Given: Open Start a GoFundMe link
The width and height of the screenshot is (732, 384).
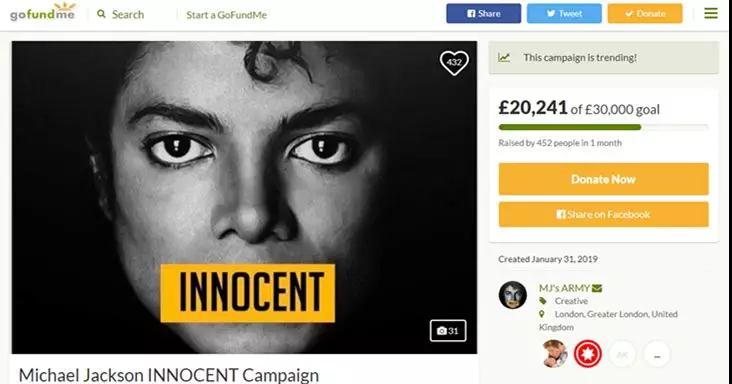Looking at the screenshot, I should pyautogui.click(x=226, y=15).
